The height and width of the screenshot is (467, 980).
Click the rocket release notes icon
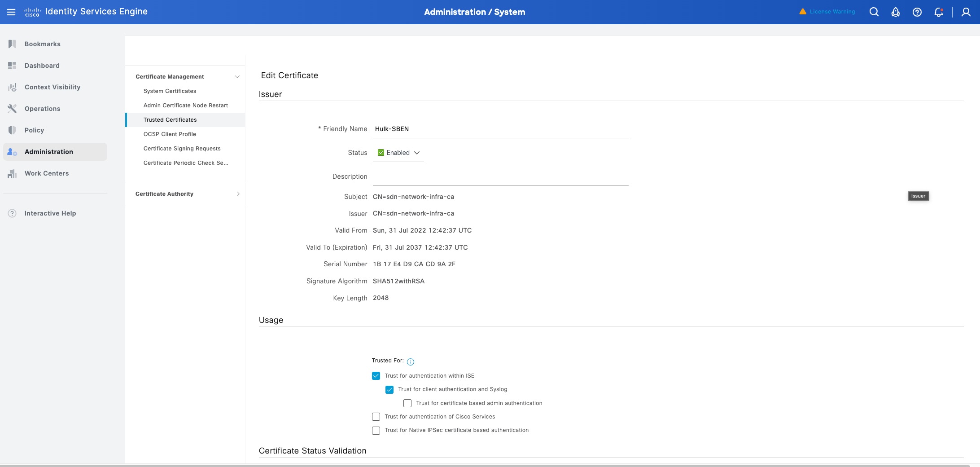click(896, 12)
